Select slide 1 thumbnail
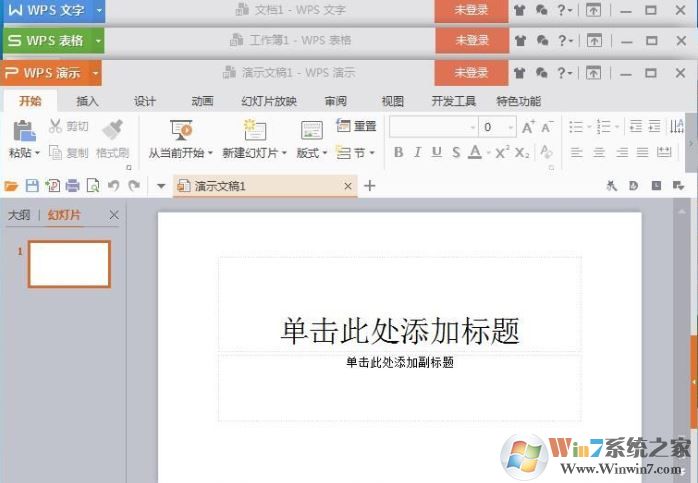This screenshot has height=483, width=698. [x=69, y=264]
